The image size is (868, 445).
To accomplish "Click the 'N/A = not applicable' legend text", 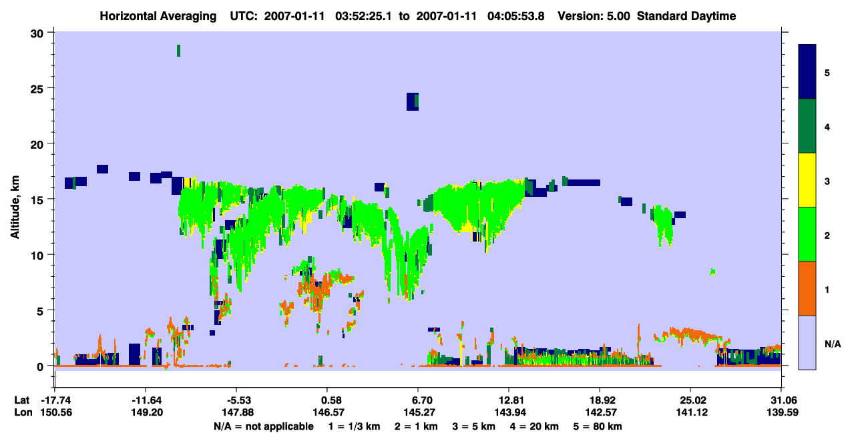I will pos(264,426).
